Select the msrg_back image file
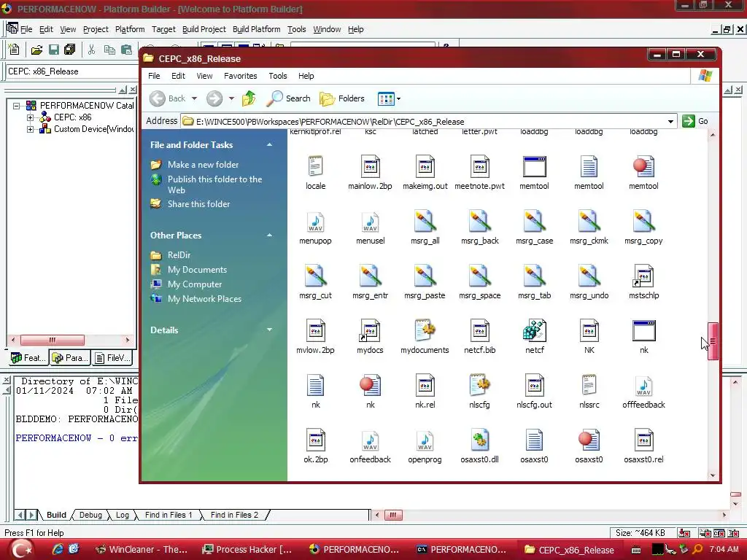Screen dimensions: 747x560 click(480, 222)
